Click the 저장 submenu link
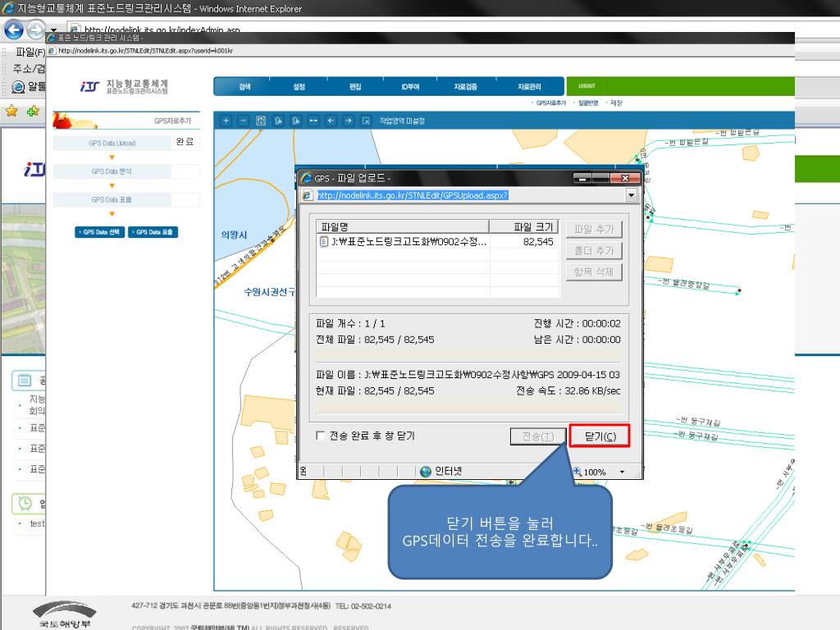840x630 pixels. click(x=615, y=103)
